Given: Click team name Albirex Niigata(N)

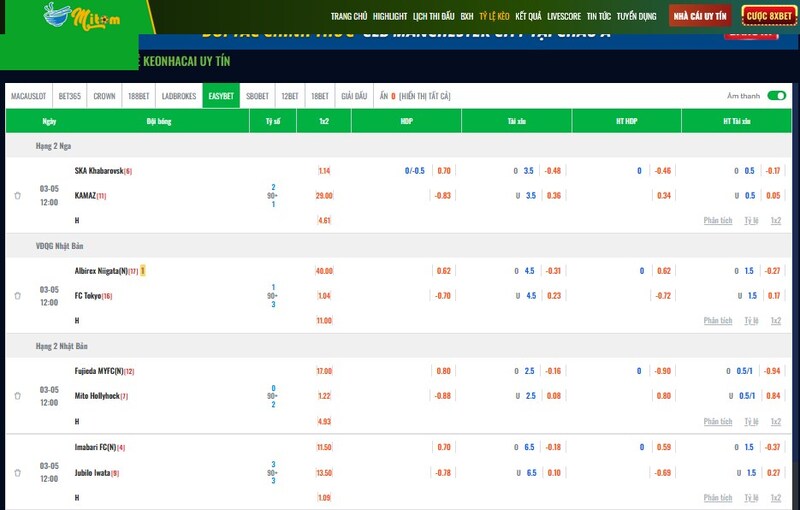Looking at the screenshot, I should [101, 271].
